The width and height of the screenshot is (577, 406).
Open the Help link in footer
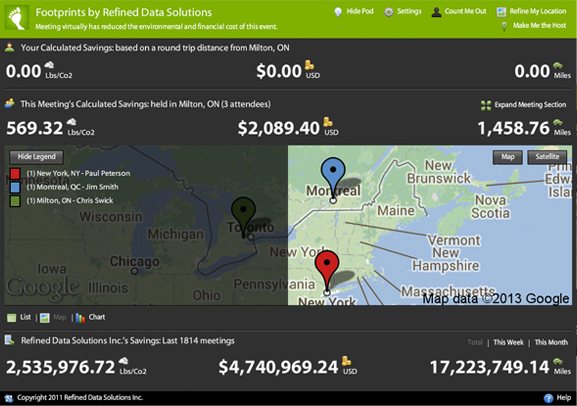[x=563, y=398]
